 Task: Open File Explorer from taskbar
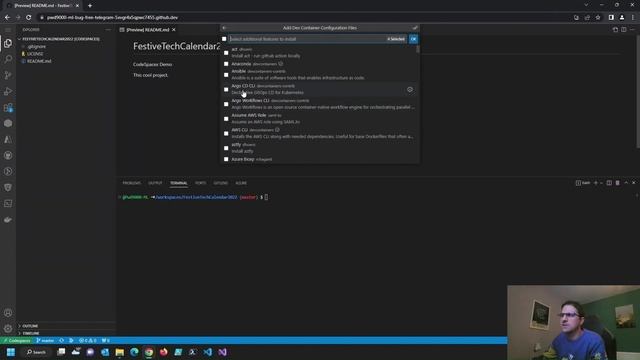pos(119,352)
